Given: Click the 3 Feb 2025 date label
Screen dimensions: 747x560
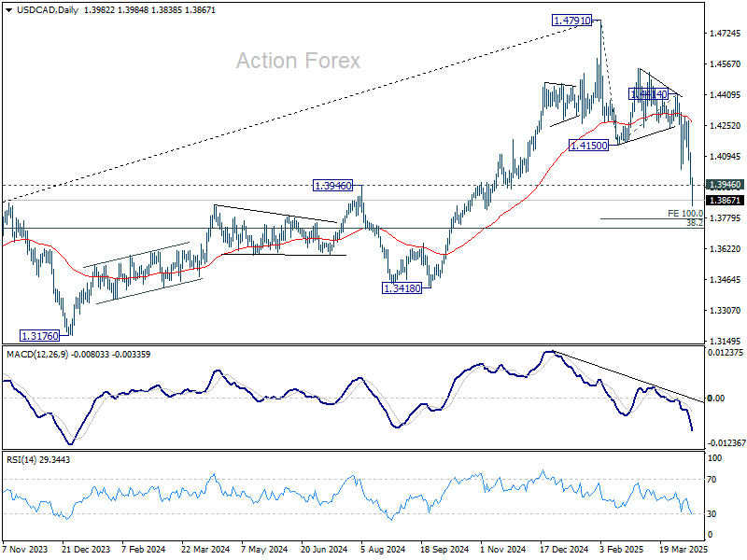Looking at the screenshot, I should [622, 550].
